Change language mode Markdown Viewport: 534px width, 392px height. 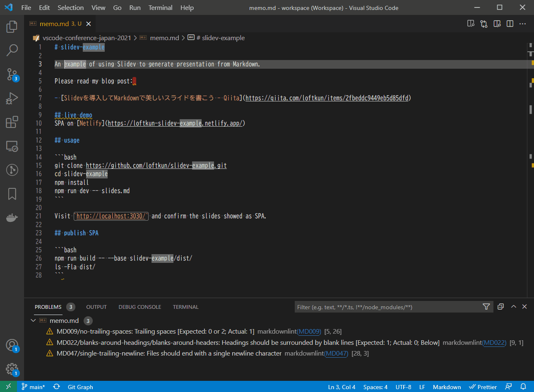[x=447, y=387]
